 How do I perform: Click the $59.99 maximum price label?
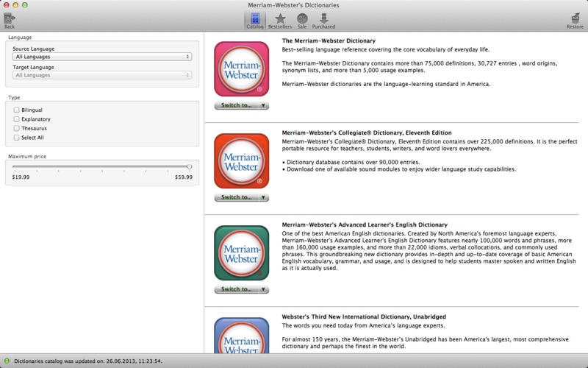pyautogui.click(x=184, y=177)
